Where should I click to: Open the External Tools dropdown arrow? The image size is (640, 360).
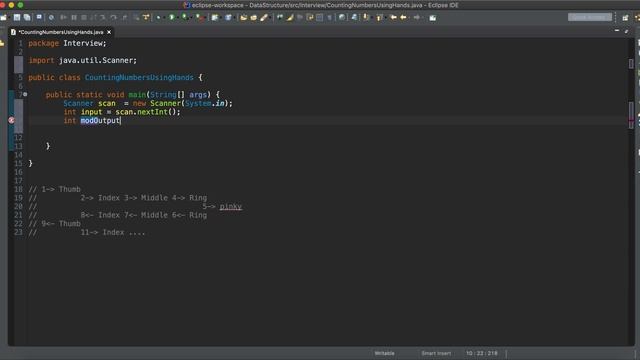[205, 18]
